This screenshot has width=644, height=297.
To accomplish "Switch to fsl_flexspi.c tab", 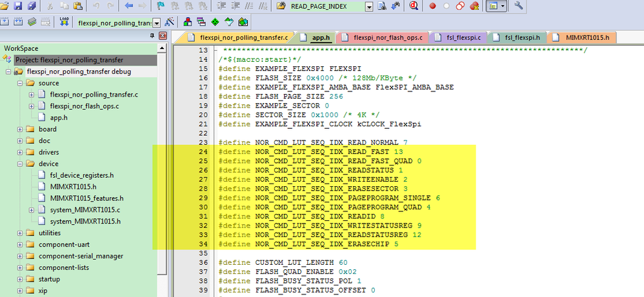I will (x=458, y=37).
